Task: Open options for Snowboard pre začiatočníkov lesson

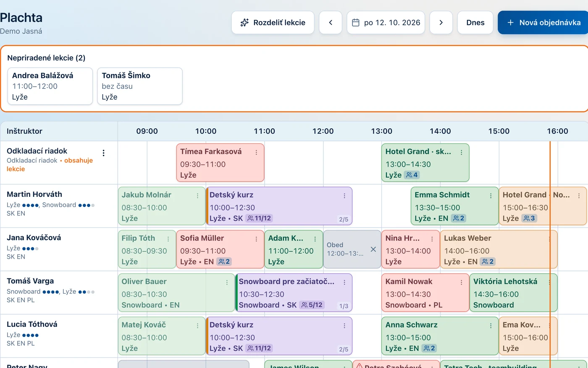Action: point(344,282)
